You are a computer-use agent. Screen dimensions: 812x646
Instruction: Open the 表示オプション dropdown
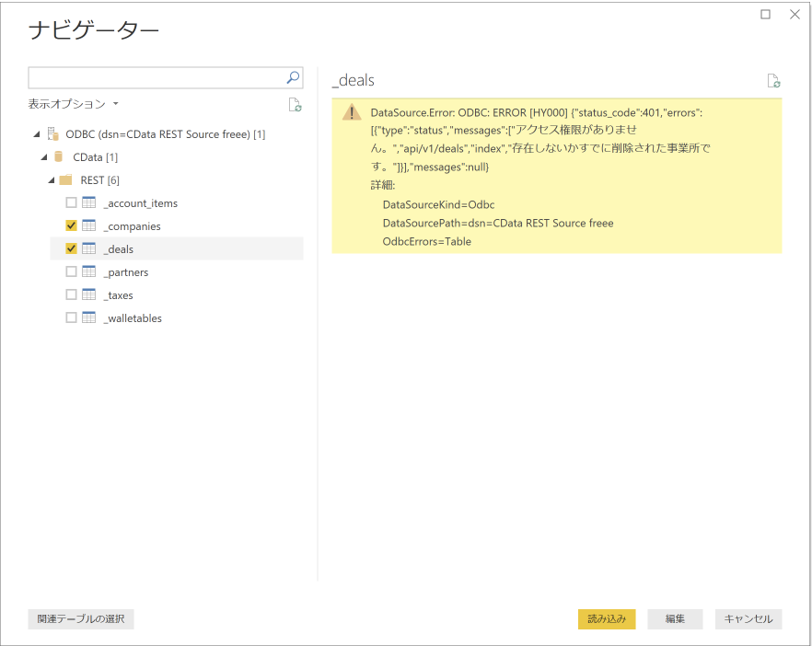[74, 104]
